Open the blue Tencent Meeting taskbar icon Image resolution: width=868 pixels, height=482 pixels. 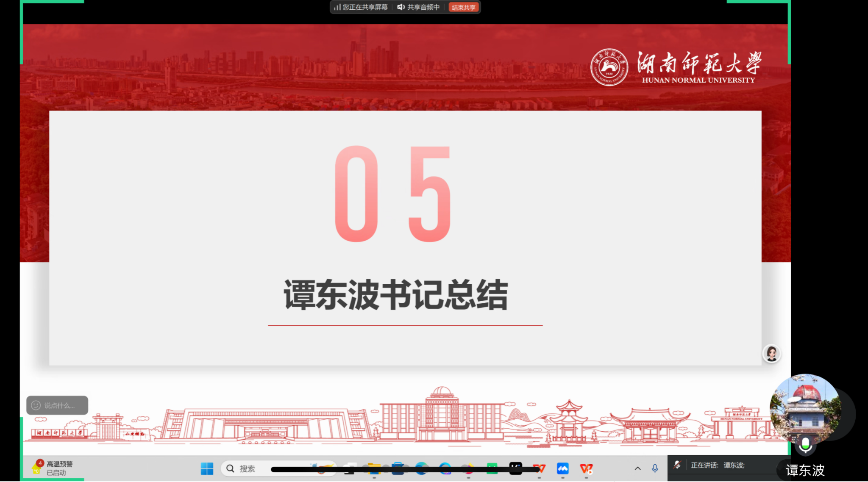[x=562, y=468]
